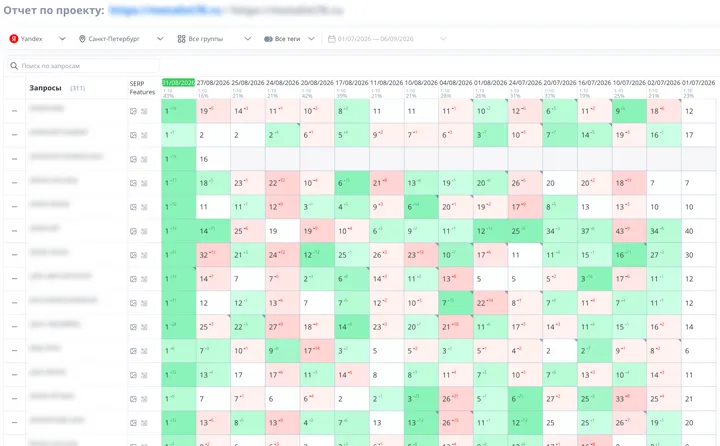The width and height of the screenshot is (720, 446).
Task: Click the SERP Features column header
Action: tap(142, 88)
